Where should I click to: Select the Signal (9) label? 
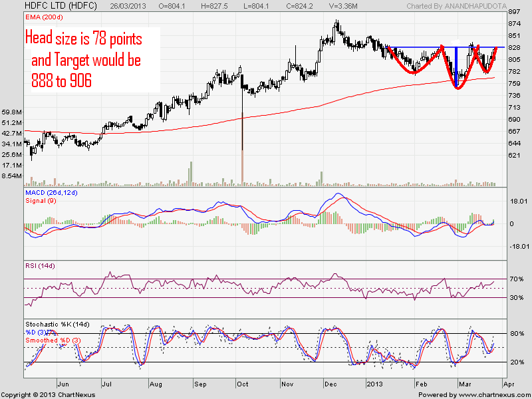point(41,201)
